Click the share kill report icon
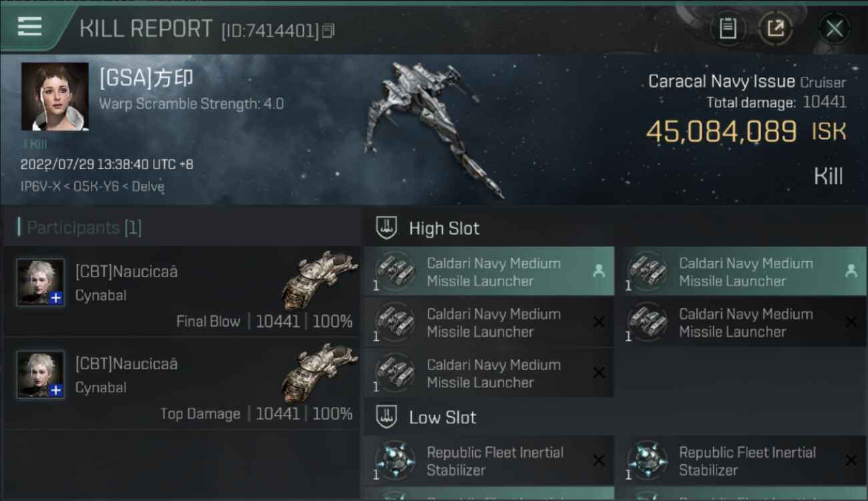Image resolution: width=868 pixels, height=501 pixels. (x=775, y=28)
